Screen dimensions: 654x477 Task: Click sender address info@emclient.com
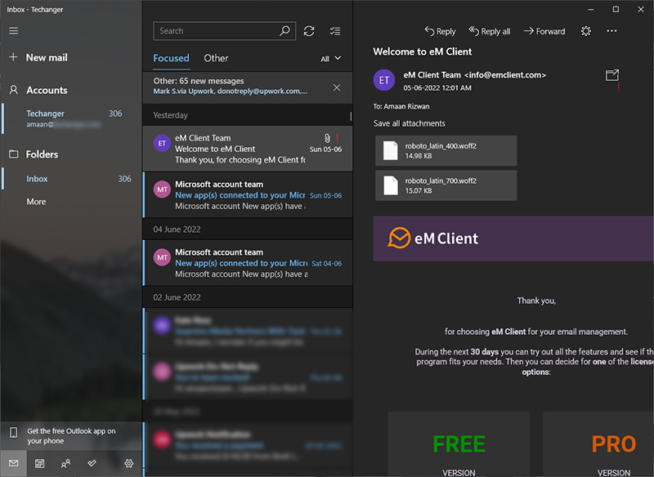click(505, 75)
